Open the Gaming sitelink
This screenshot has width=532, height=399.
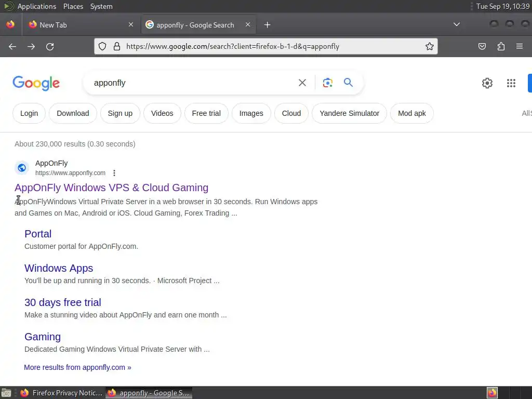(43, 337)
